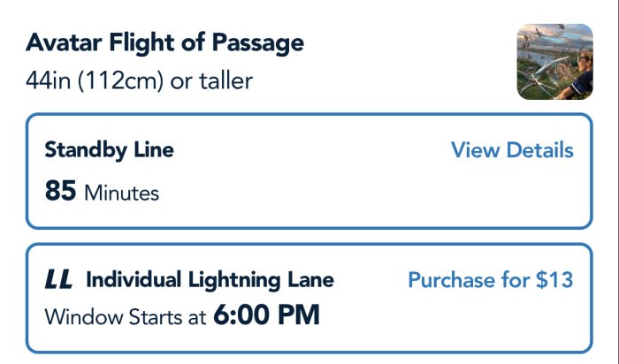This screenshot has width=619, height=364.
Task: Tap the 44in (112cm) or taller requirement
Action: coord(139,81)
